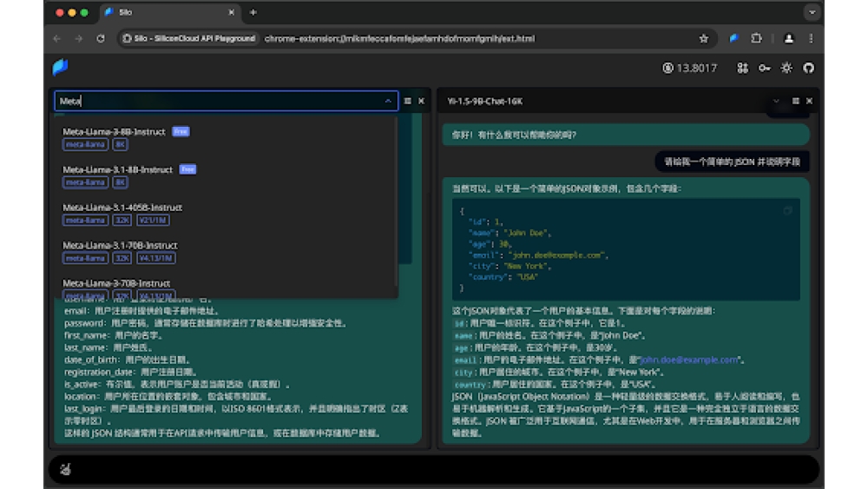The image size is (868, 489).
Task: Click the meta-llama tag under Meta-Llama-3-8B-Instruct
Action: (x=85, y=144)
